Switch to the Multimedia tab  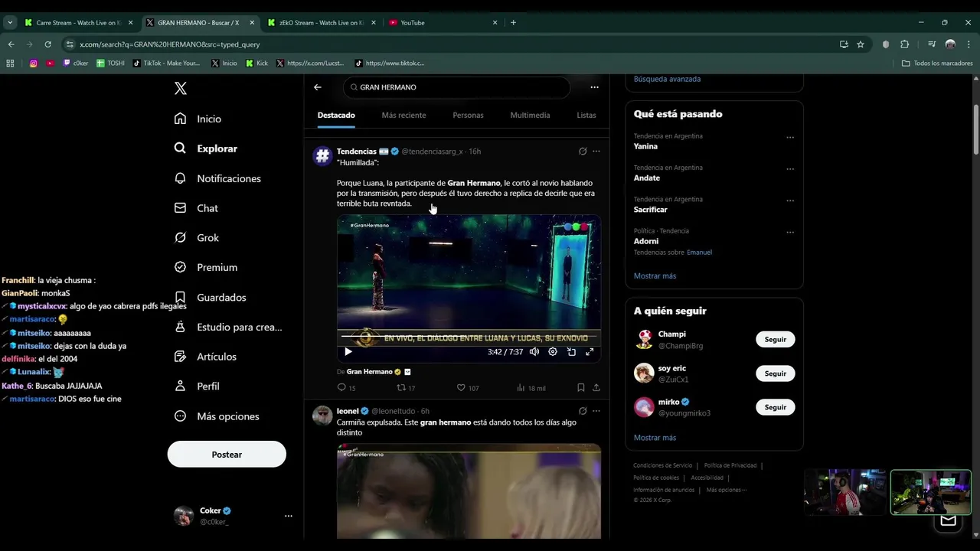click(530, 116)
